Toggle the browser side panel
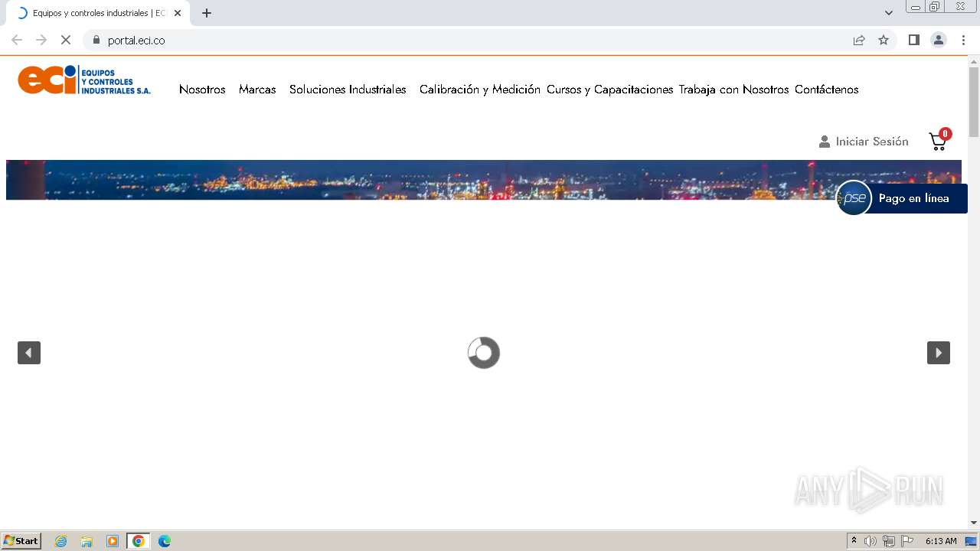Screen dimensions: 980x551 click(913, 40)
